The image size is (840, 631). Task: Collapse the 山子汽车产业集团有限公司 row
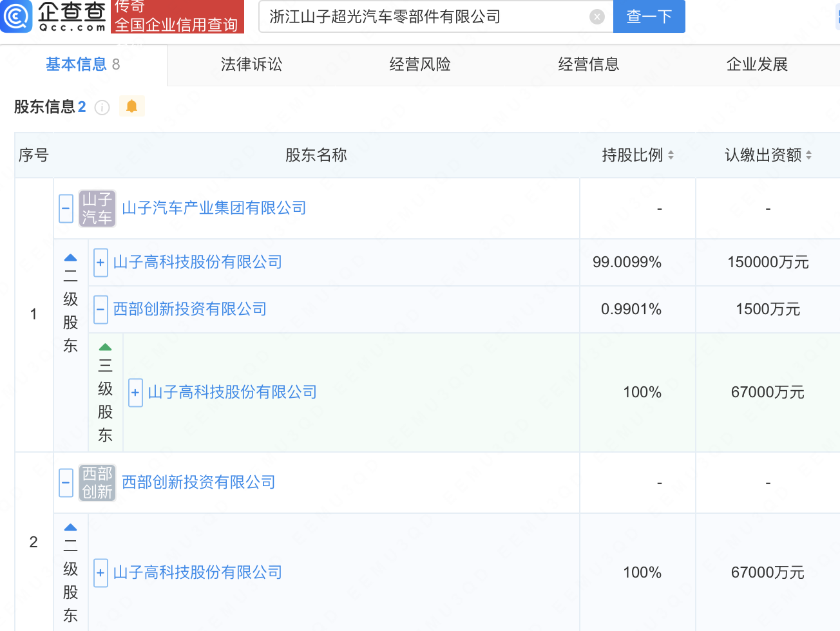pyautogui.click(x=66, y=209)
